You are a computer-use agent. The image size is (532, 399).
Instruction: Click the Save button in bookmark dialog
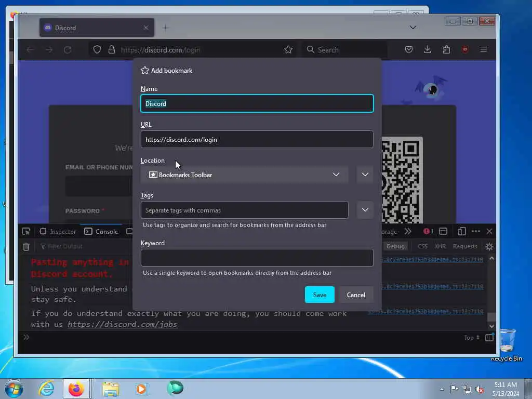click(320, 295)
